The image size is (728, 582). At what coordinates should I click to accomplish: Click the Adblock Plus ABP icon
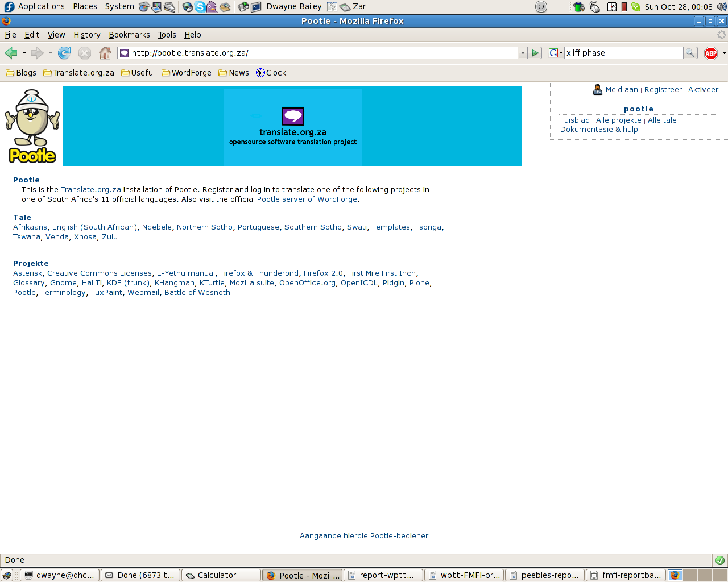point(711,53)
